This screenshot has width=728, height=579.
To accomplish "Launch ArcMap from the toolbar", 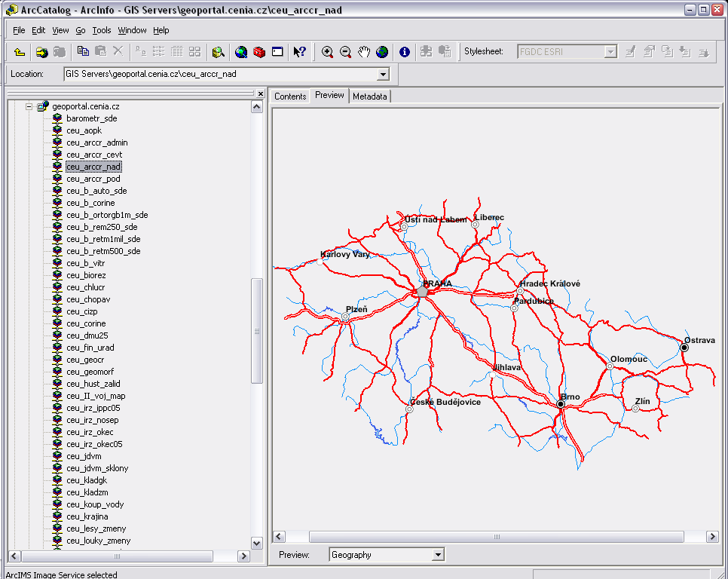I will (241, 52).
